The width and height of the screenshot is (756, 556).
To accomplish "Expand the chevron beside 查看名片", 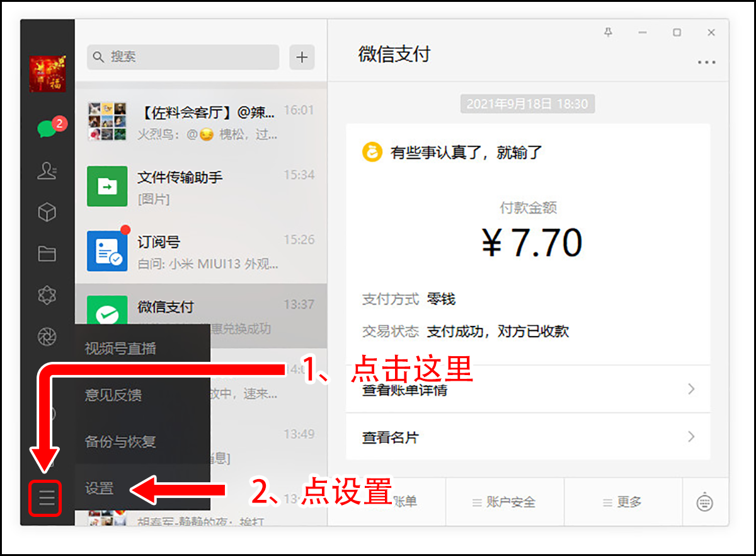I will point(691,436).
